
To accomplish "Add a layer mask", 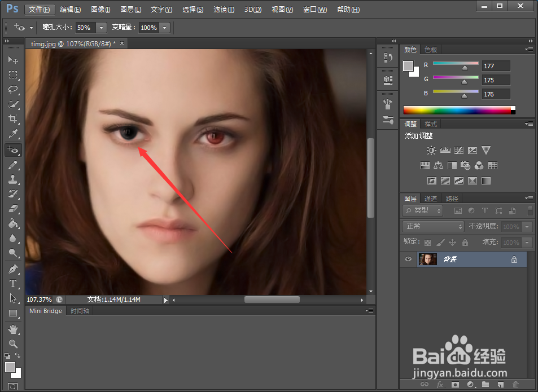I will 456,385.
